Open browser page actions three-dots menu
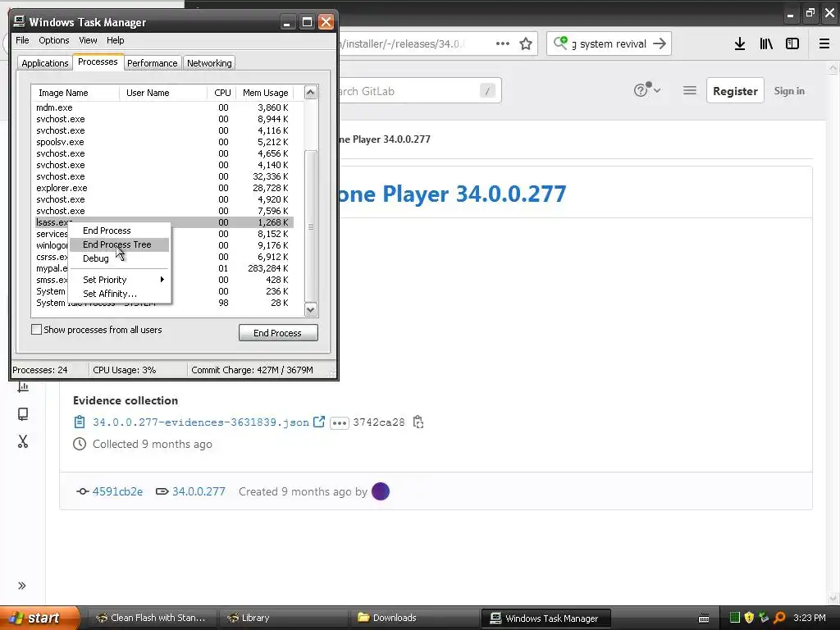The width and height of the screenshot is (840, 630). 503,43
